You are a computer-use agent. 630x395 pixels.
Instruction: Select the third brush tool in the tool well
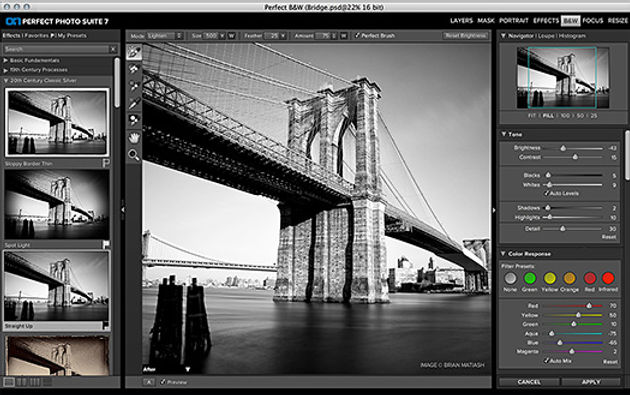[134, 86]
